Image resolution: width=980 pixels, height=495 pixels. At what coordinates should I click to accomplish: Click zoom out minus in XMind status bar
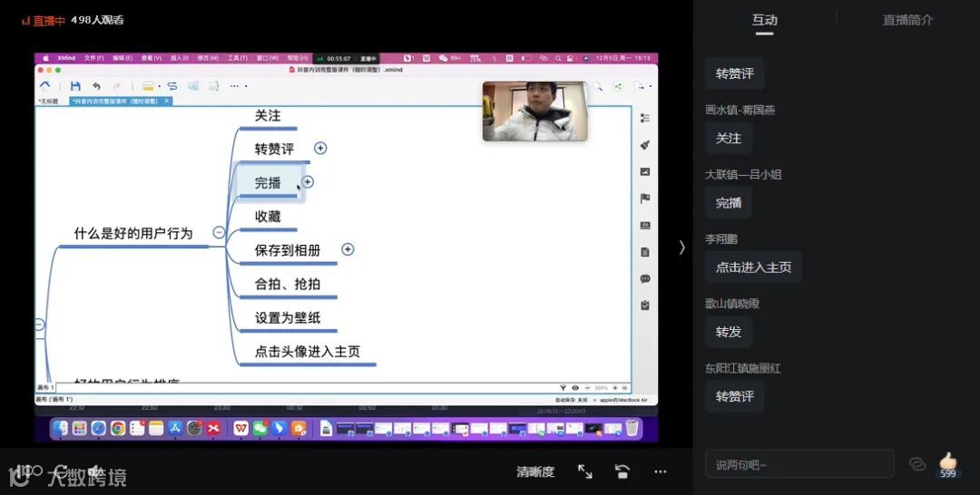click(587, 388)
